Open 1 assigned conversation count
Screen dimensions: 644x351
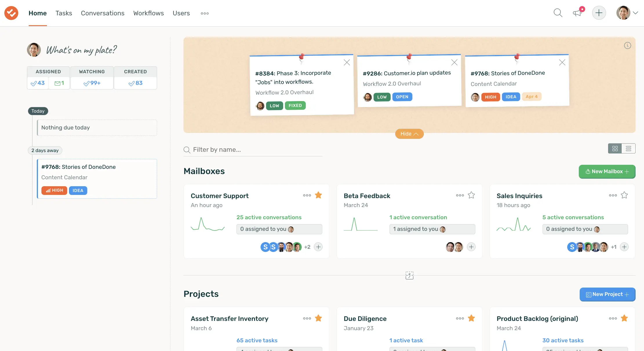pos(59,83)
